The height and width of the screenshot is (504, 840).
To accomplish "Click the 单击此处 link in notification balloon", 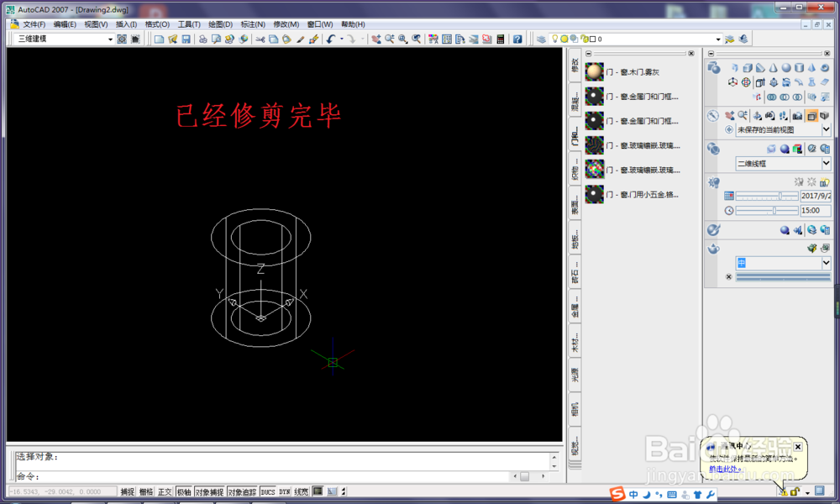I will click(725, 470).
